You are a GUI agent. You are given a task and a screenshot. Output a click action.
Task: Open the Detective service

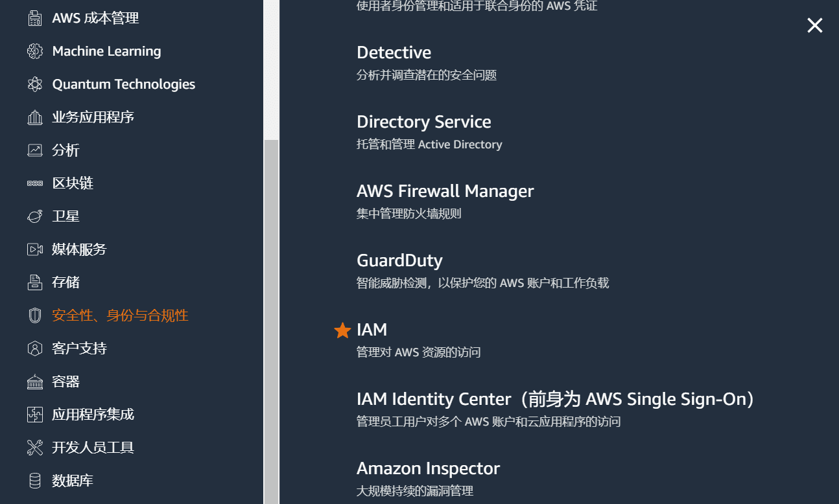coord(394,52)
